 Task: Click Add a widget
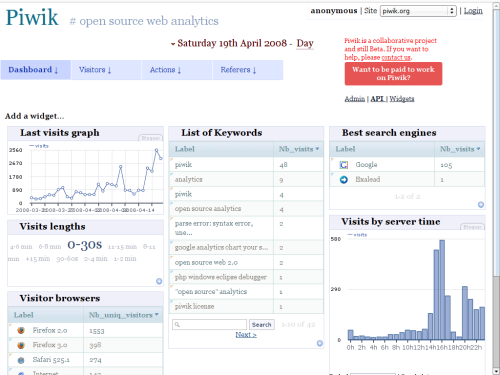point(34,116)
